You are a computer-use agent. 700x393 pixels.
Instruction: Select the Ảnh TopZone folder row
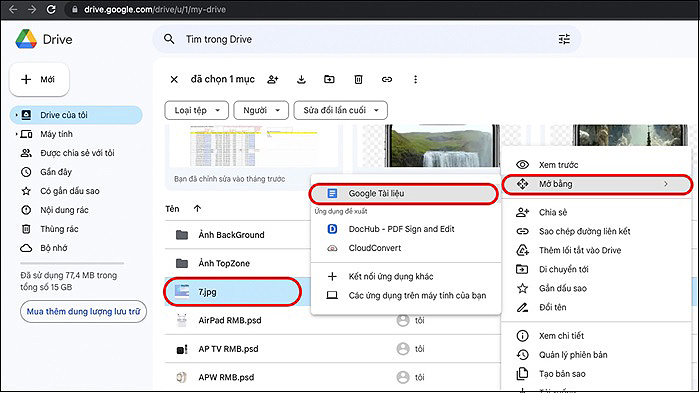(238, 263)
